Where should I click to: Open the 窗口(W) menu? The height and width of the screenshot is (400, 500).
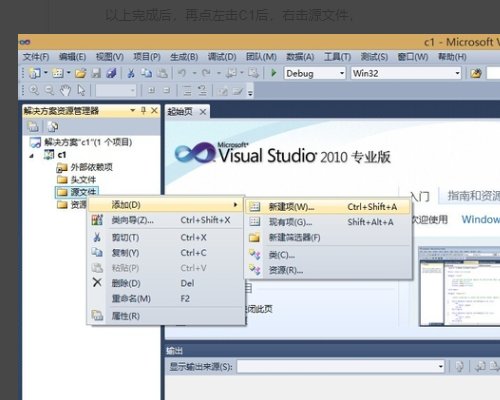coord(413,57)
